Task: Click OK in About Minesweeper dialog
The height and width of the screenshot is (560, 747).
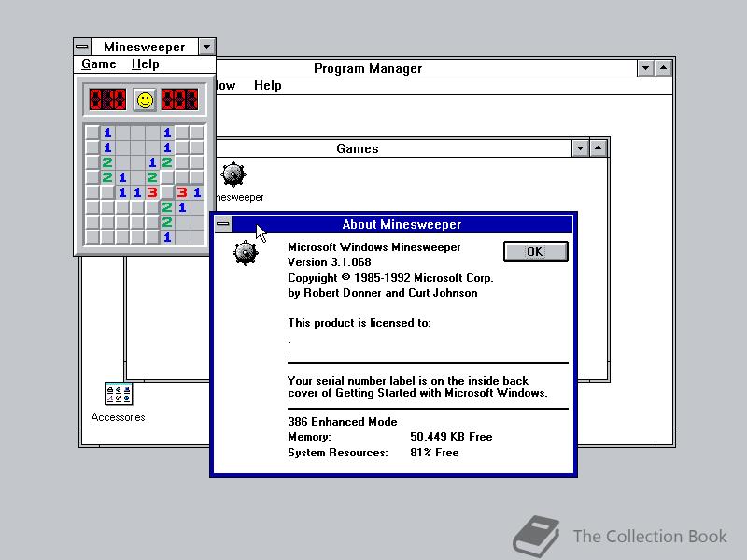Action: click(536, 251)
